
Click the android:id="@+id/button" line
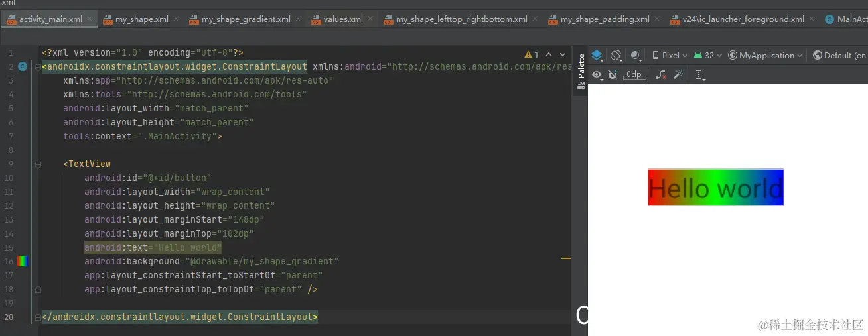(x=147, y=178)
